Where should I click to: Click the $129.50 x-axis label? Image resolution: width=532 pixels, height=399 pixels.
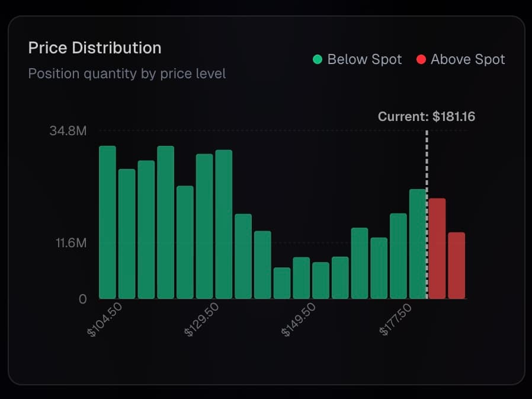click(201, 320)
